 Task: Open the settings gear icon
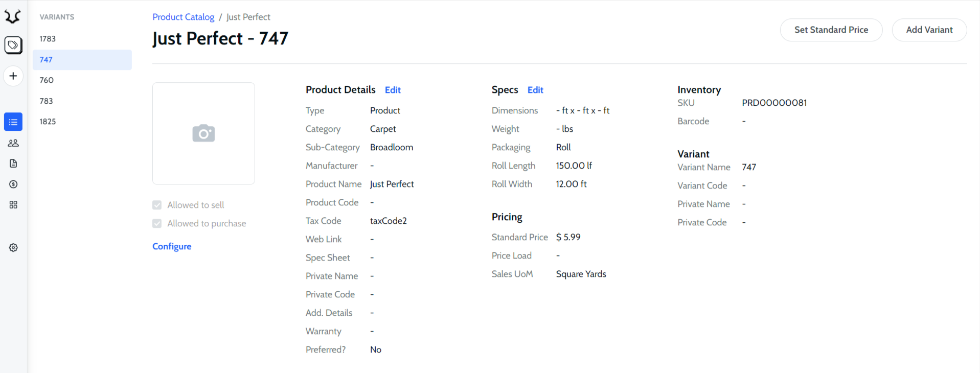13,248
